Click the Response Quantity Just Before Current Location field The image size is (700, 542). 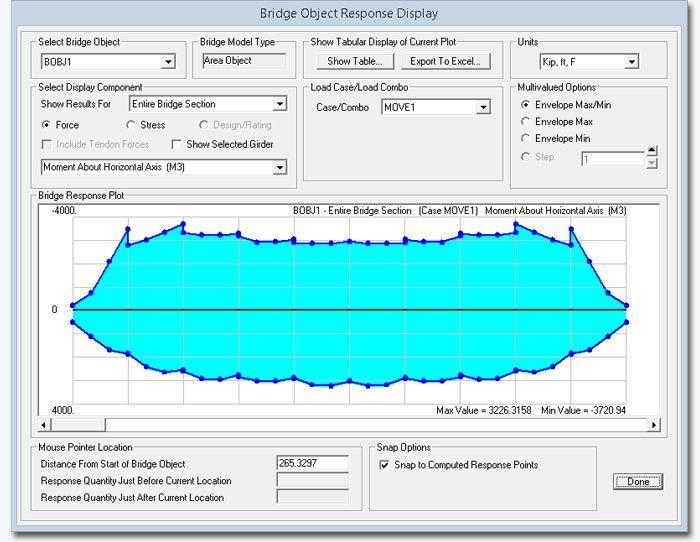[312, 480]
